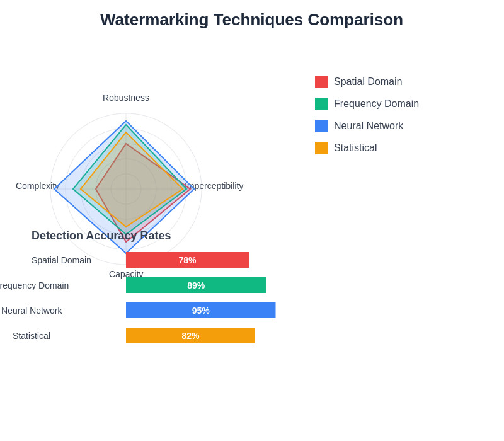Select the Statistical legend label
Image resolution: width=504 pixels, height=441 pixels.
355,148
